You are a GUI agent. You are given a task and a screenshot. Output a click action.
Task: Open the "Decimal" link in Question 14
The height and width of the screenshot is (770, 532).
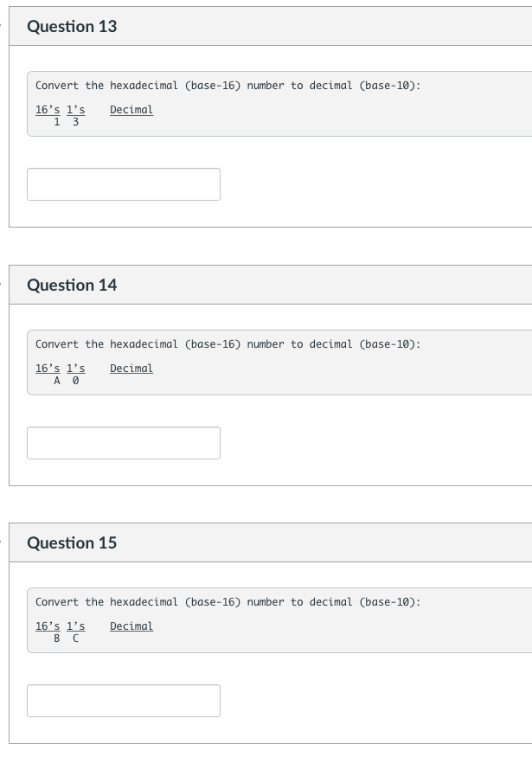point(131,369)
